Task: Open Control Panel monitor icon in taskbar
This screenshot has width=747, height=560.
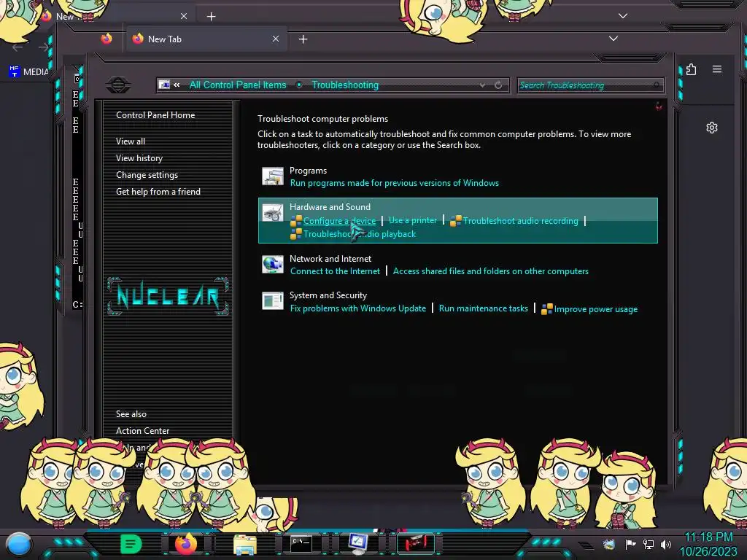Action: pos(357,544)
